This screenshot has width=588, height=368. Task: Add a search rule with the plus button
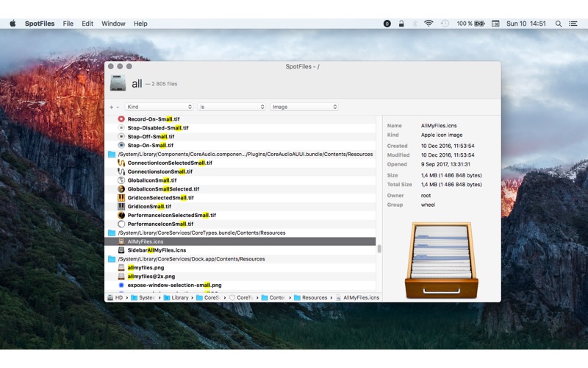[111, 107]
